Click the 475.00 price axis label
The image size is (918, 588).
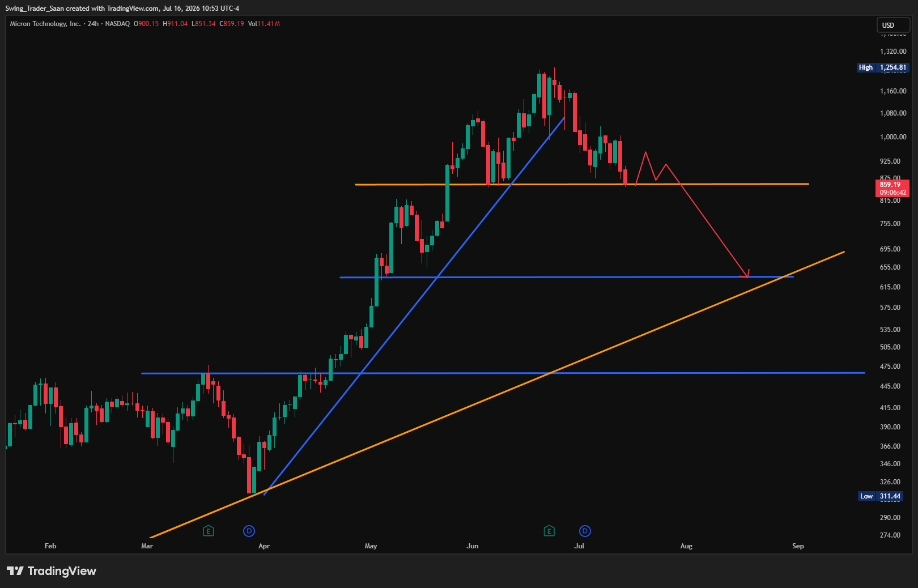click(x=890, y=367)
